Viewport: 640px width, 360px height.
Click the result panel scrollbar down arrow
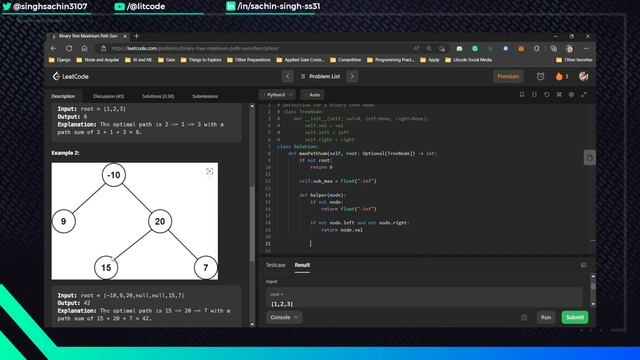tap(593, 304)
